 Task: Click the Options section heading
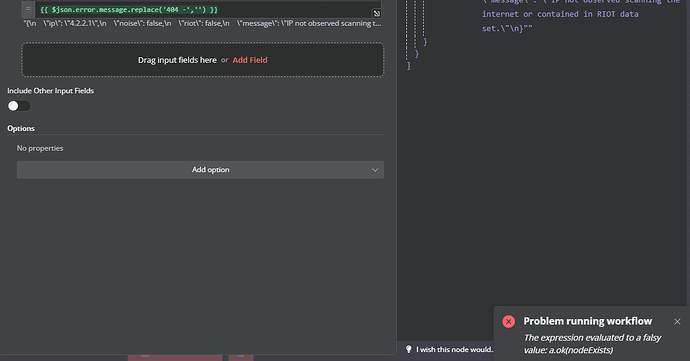tap(21, 129)
